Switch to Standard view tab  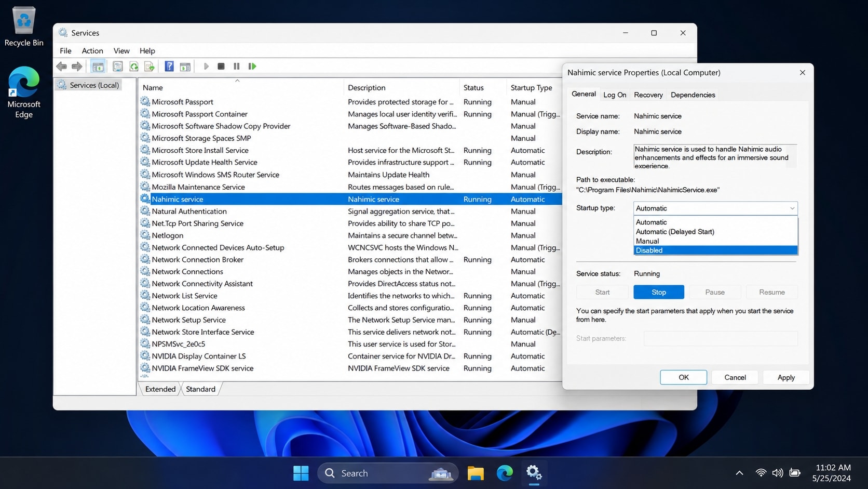coord(200,389)
